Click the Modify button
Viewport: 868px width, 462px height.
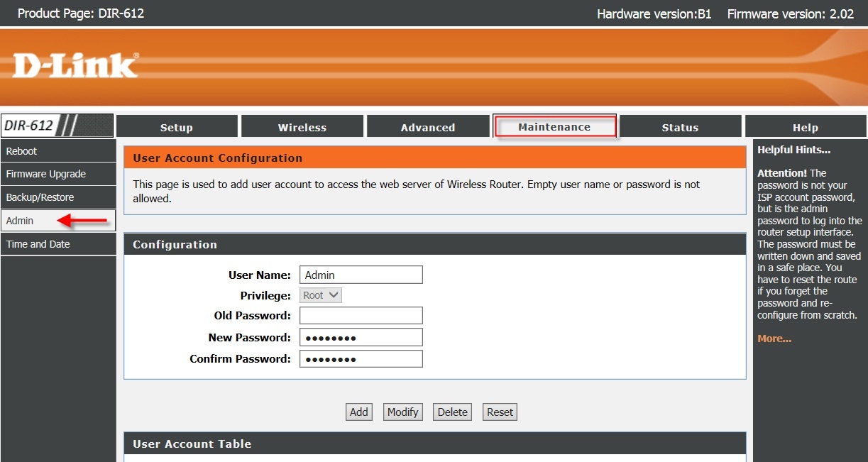[403, 412]
